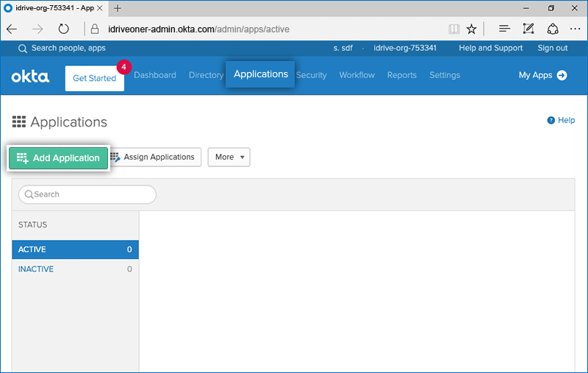Click the Okta logo
The height and width of the screenshot is (373, 588).
click(30, 76)
